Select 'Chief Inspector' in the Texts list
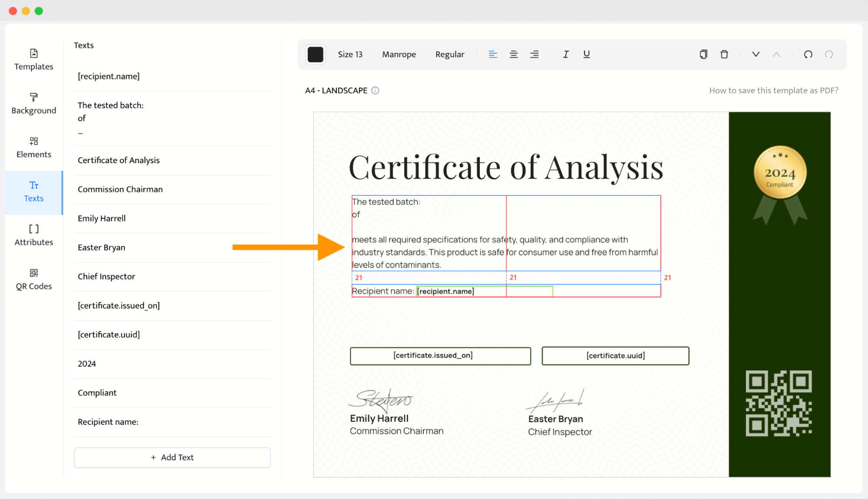 coord(172,277)
